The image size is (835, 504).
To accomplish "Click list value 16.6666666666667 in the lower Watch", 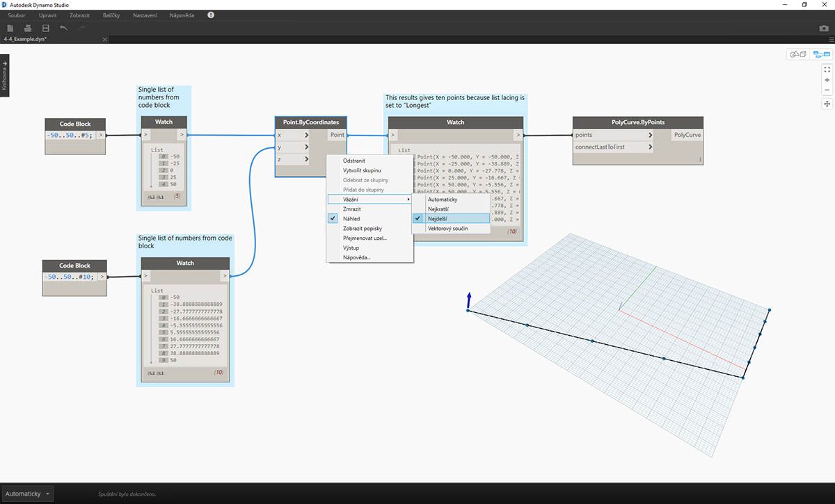I will 195,339.
